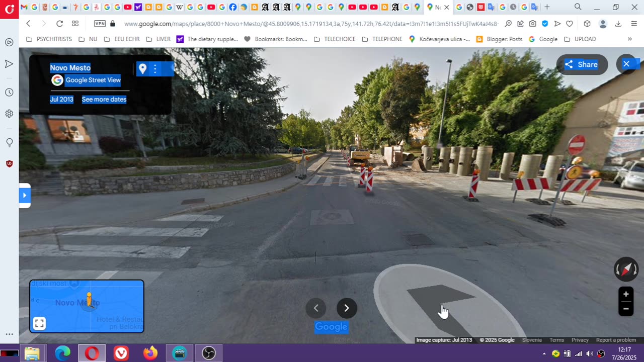This screenshot has height=362, width=644.
Task: Open the TELECHOICE bookmarks folder
Action: [x=335, y=39]
